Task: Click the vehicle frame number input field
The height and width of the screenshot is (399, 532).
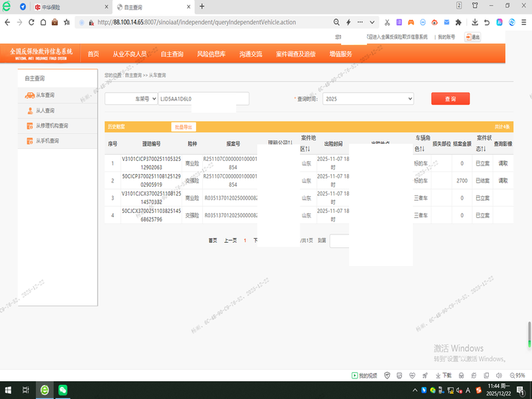Action: tap(203, 98)
